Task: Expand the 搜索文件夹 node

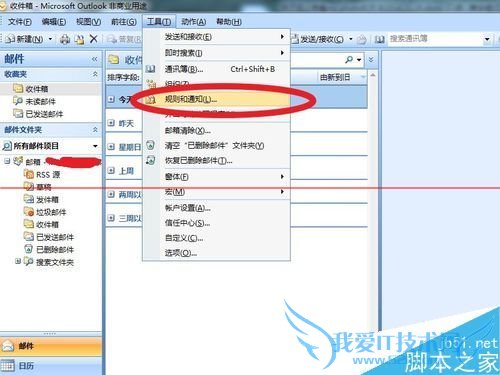Action: point(18,261)
